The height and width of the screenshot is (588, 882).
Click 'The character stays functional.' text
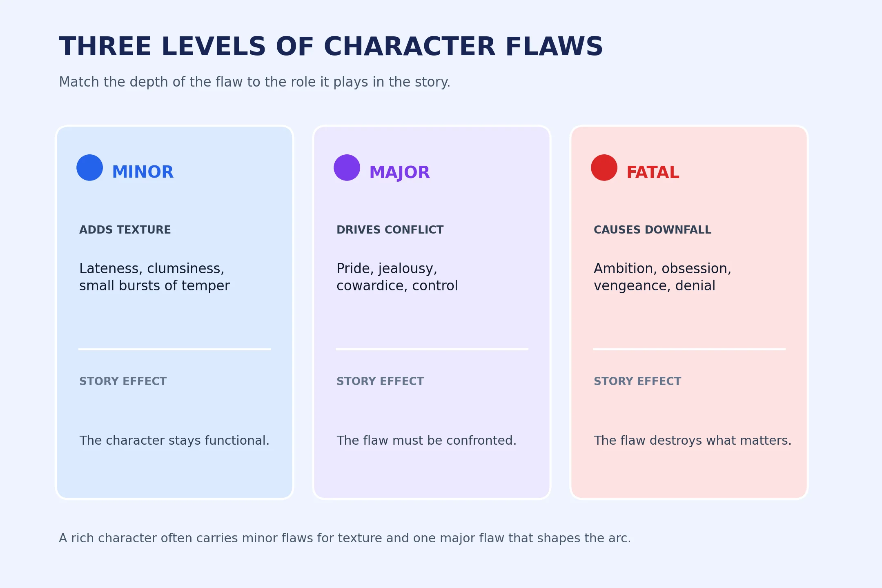point(174,440)
